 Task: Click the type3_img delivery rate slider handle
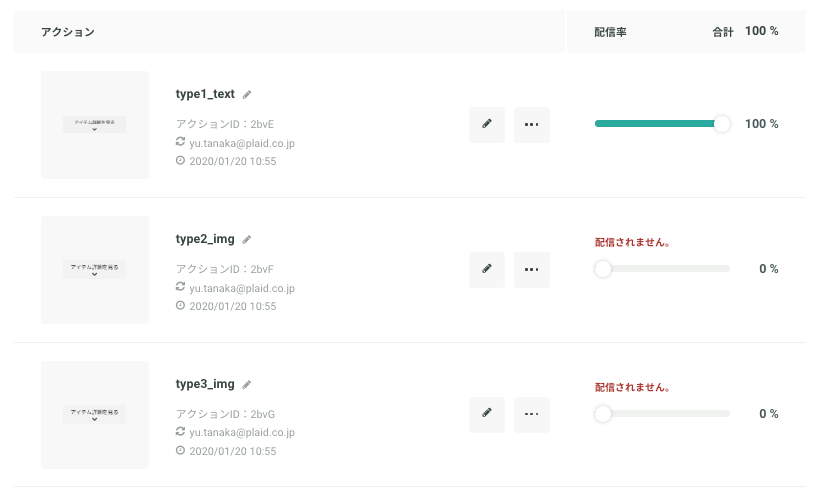pos(603,414)
